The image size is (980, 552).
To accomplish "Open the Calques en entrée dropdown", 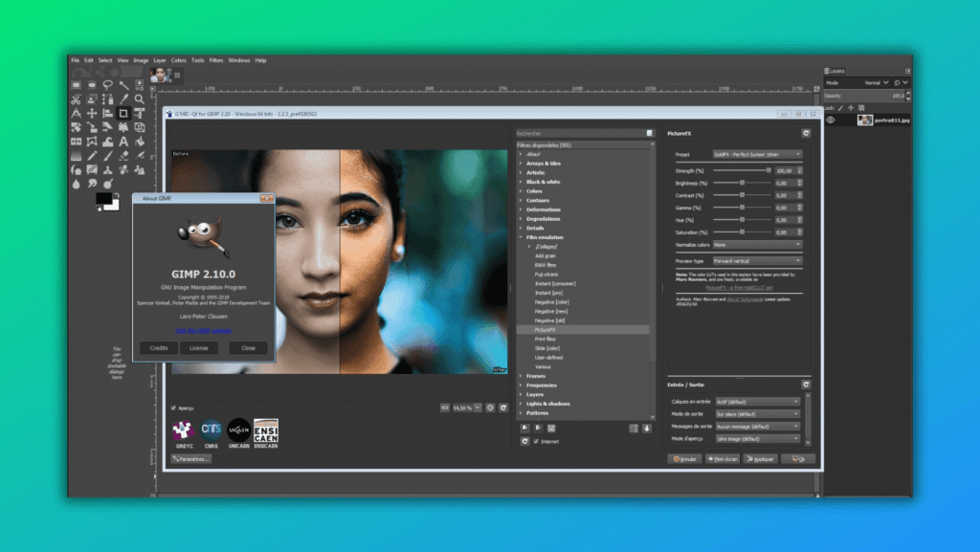I will (758, 402).
